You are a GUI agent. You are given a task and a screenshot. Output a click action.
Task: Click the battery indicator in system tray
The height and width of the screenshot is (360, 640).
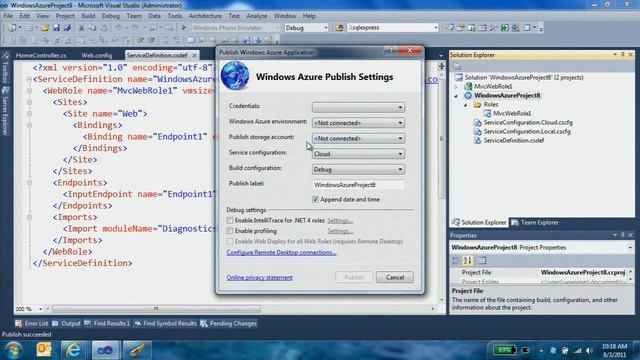[x=504, y=350]
